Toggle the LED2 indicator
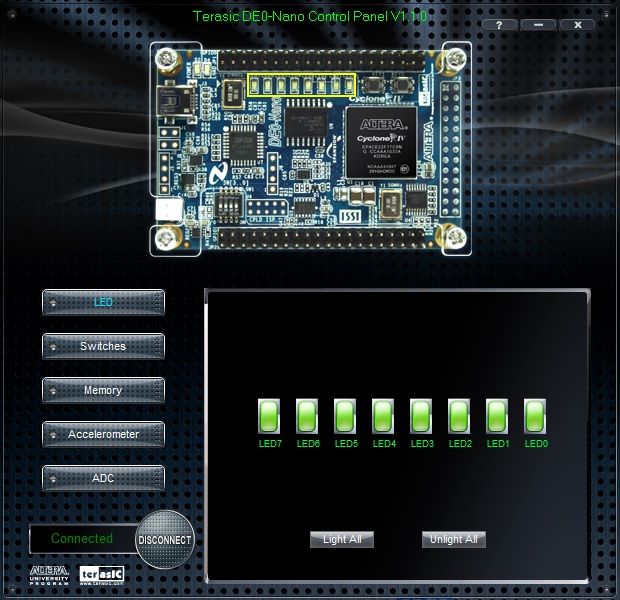Viewport: 620px width, 600px height. (x=459, y=416)
